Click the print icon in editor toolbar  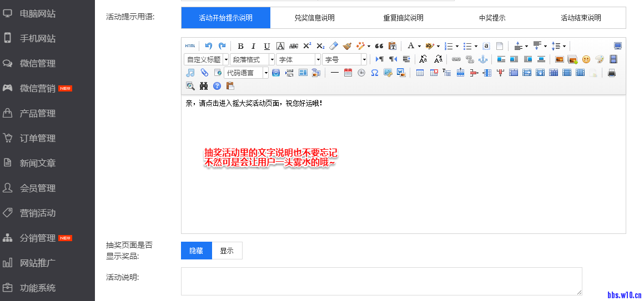(612, 73)
